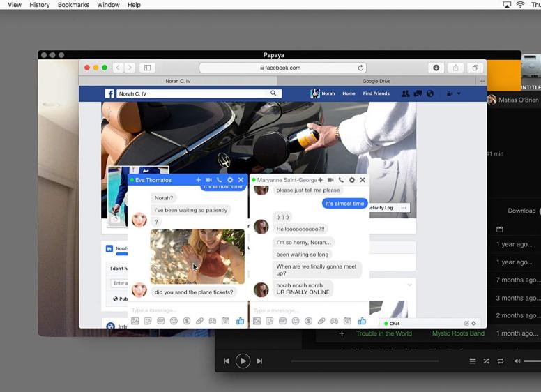
Task: Close the Maryanne Saint-George chat window
Action: coord(363,180)
